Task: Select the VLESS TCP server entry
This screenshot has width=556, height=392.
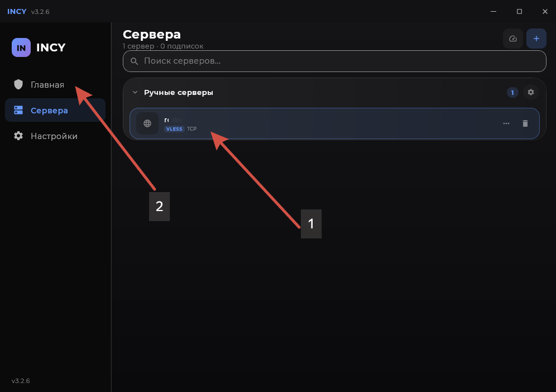Action: coord(334,123)
